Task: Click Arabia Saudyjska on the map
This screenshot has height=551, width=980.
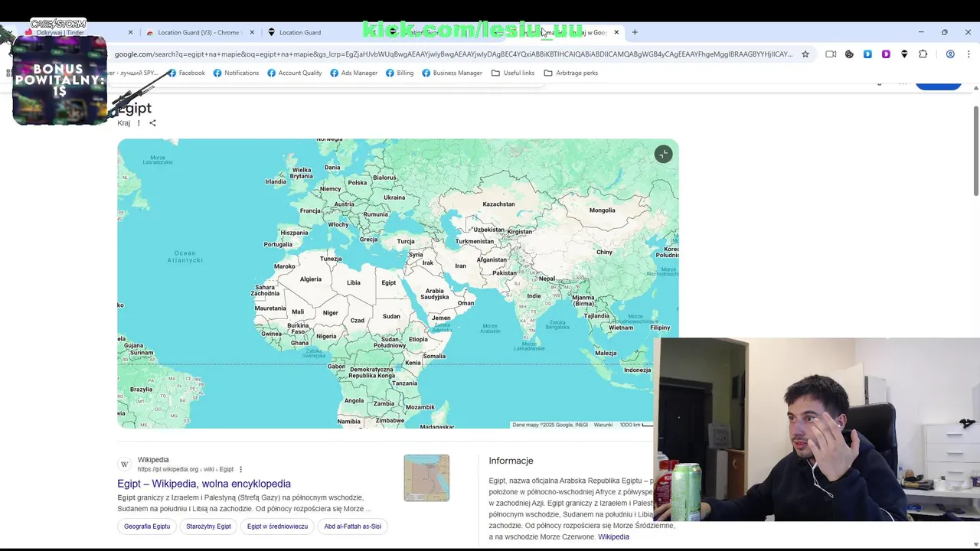Action: click(435, 294)
